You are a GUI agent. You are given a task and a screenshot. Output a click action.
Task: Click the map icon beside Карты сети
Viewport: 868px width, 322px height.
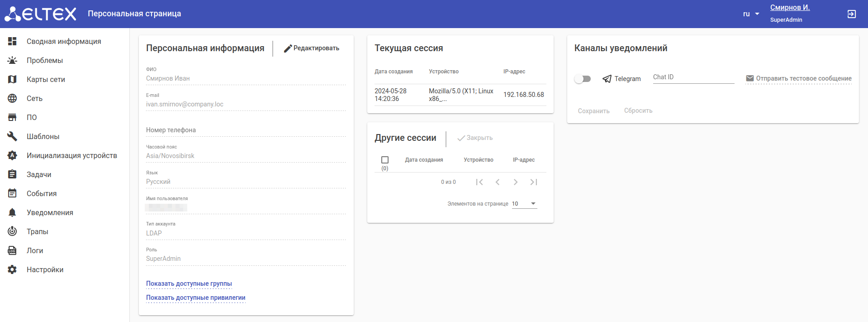coord(12,79)
